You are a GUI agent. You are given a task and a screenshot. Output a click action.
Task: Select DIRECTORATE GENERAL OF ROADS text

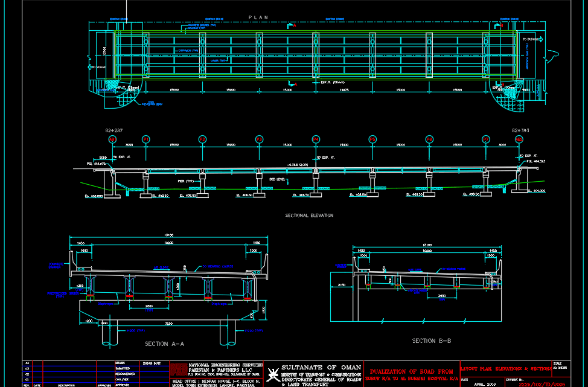(321, 380)
